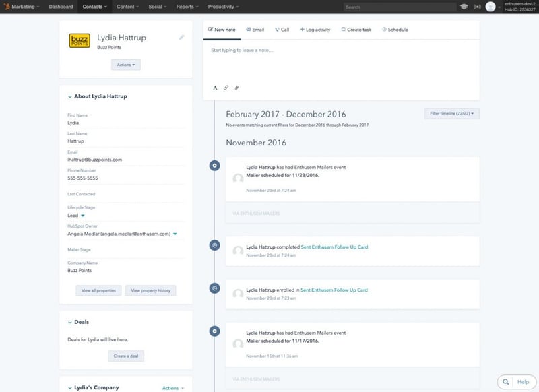The height and width of the screenshot is (392, 539).
Task: Click the Company Name value Buzz Points
Action: [x=80, y=270]
